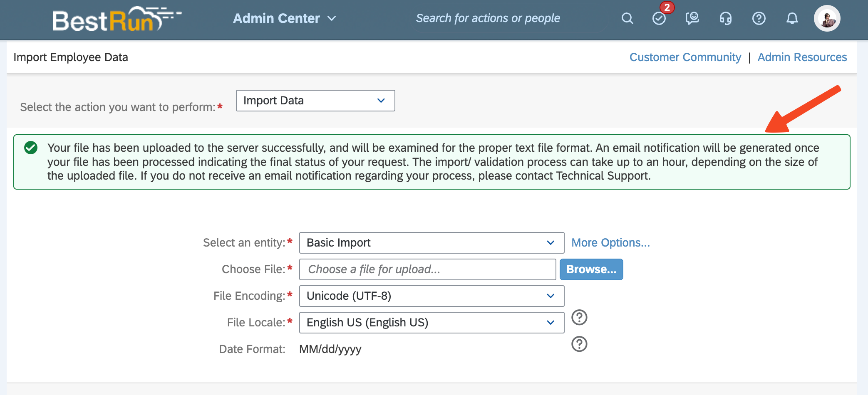Expand the English US file locale dropdown
The width and height of the screenshot is (868, 395).
tap(432, 323)
